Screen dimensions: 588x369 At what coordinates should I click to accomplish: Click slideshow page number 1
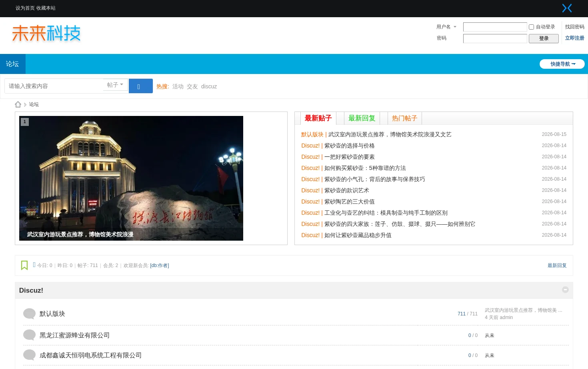(x=25, y=122)
